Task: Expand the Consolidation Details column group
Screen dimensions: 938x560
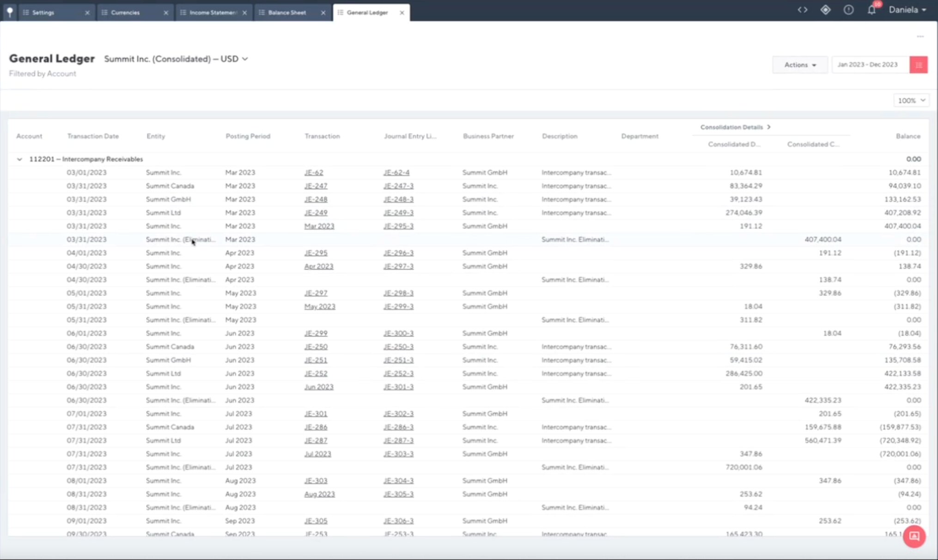Action: (768, 127)
